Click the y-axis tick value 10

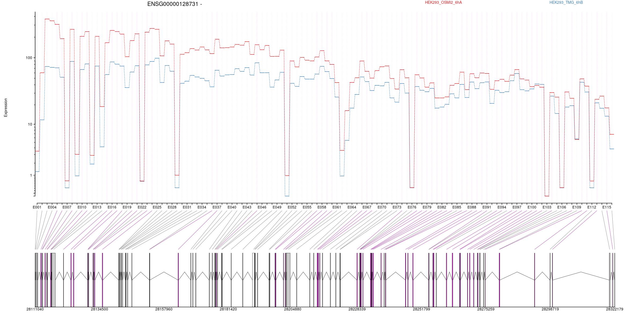(30, 124)
